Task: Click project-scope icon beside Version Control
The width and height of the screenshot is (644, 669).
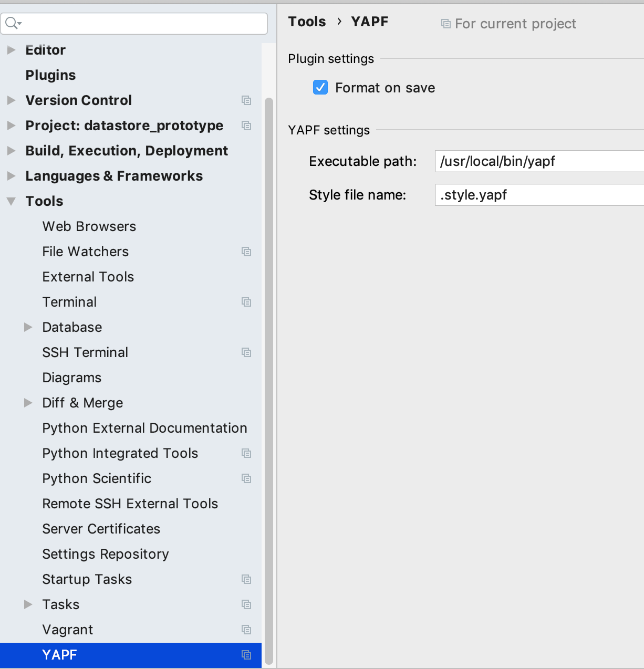Action: [x=246, y=100]
